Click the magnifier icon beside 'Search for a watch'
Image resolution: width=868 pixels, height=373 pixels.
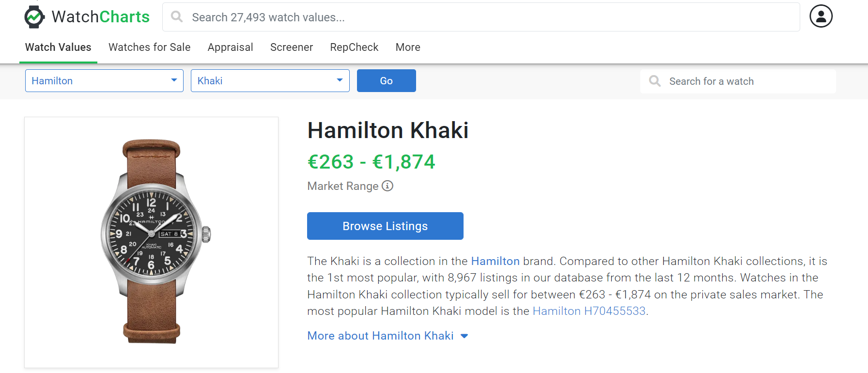pos(655,81)
